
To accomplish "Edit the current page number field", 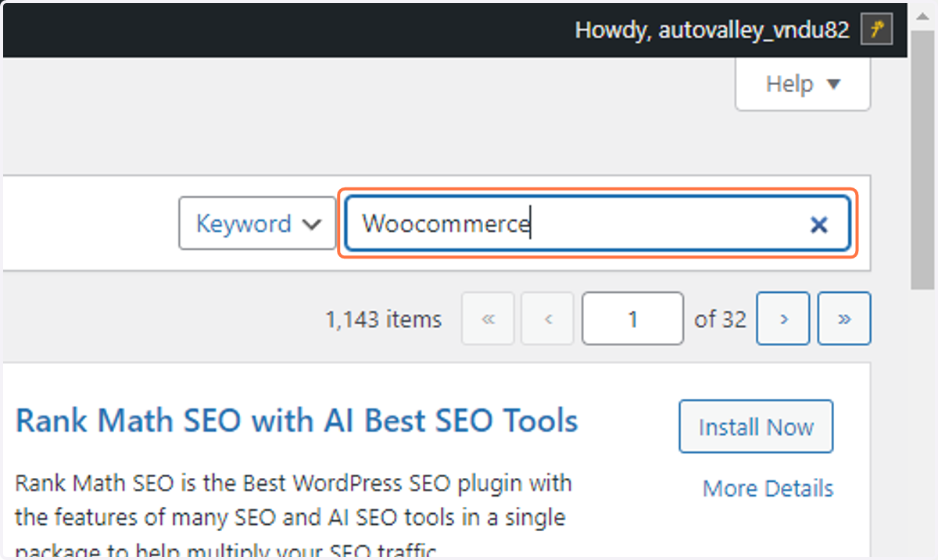I will [x=632, y=319].
